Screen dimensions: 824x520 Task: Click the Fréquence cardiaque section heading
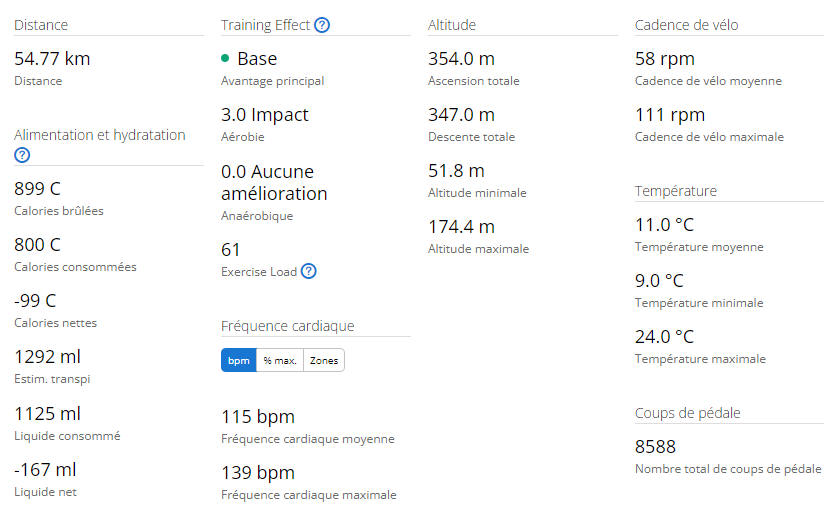(x=287, y=326)
